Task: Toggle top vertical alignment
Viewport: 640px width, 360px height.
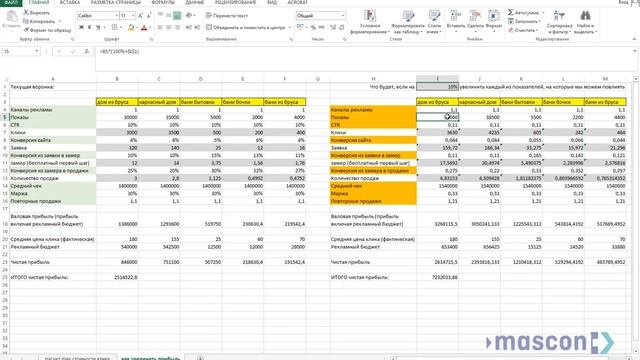Action: 160,16
